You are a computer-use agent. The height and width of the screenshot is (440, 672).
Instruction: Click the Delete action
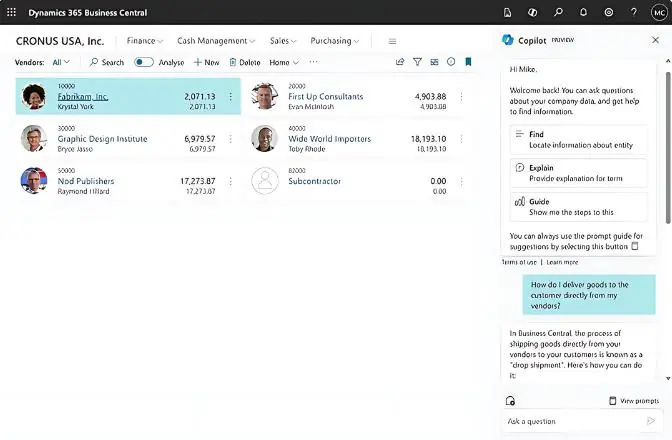click(x=245, y=63)
